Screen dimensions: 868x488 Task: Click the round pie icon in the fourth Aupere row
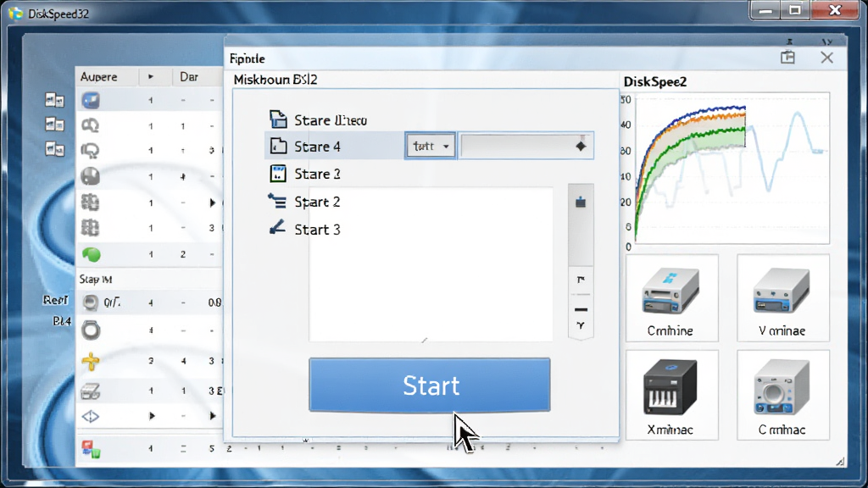(x=90, y=176)
